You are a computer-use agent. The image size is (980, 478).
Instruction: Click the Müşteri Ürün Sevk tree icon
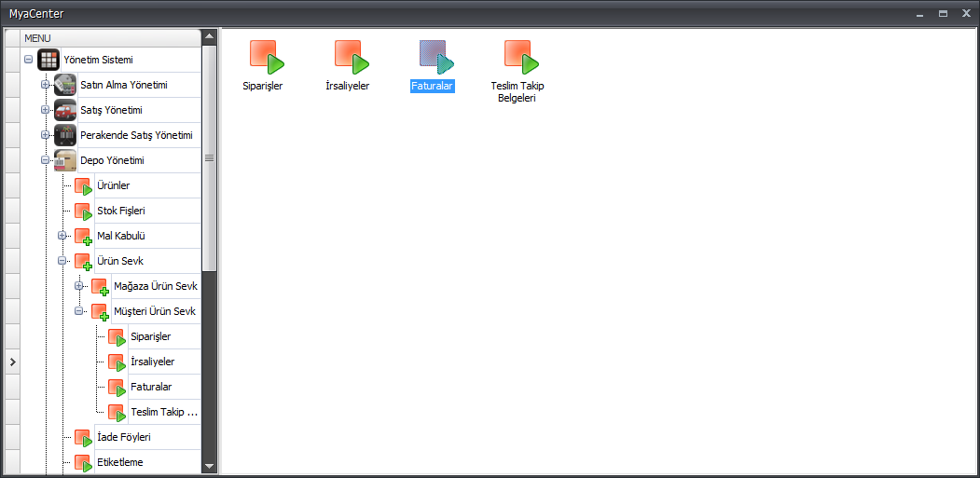pyautogui.click(x=100, y=312)
